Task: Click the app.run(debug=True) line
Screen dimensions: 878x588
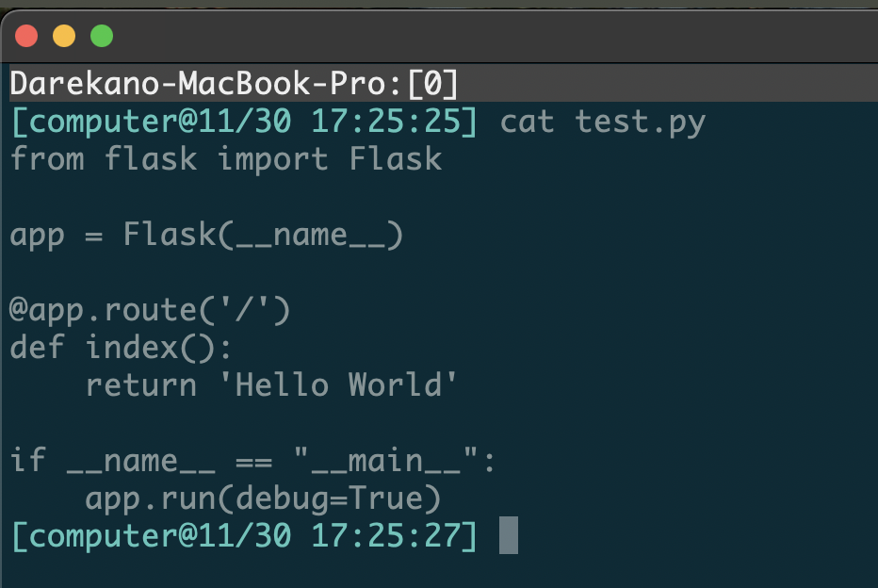Action: 264,498
